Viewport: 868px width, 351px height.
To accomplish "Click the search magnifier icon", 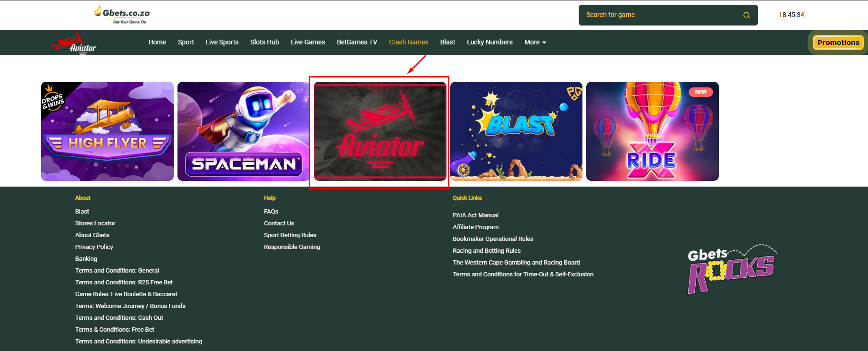I will pos(746,15).
